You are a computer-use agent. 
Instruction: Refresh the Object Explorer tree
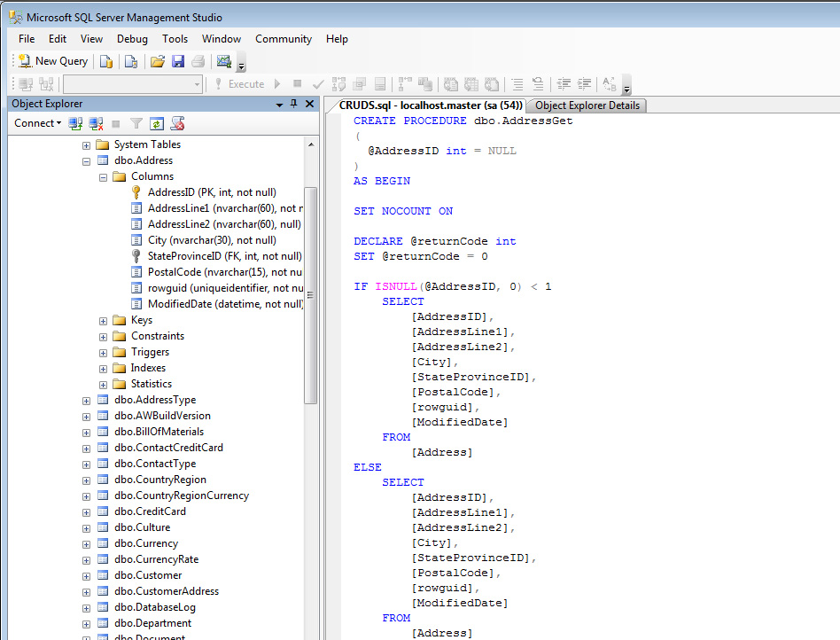click(157, 123)
